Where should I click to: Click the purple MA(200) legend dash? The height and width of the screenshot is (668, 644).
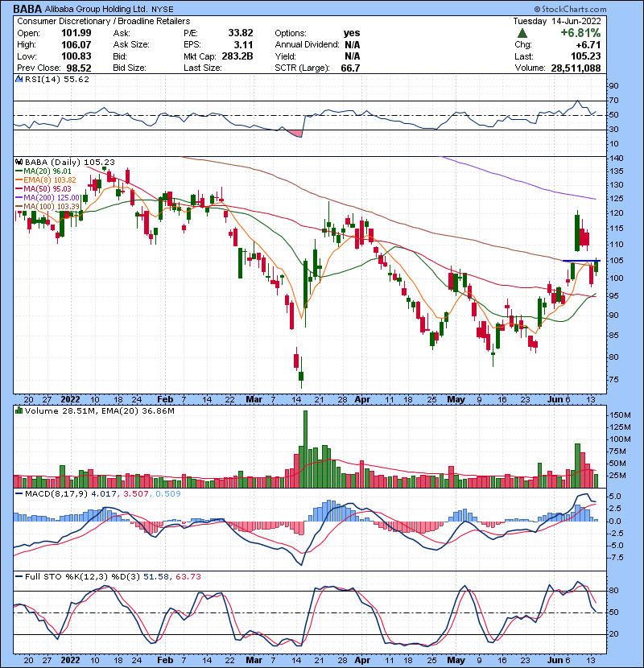click(19, 198)
